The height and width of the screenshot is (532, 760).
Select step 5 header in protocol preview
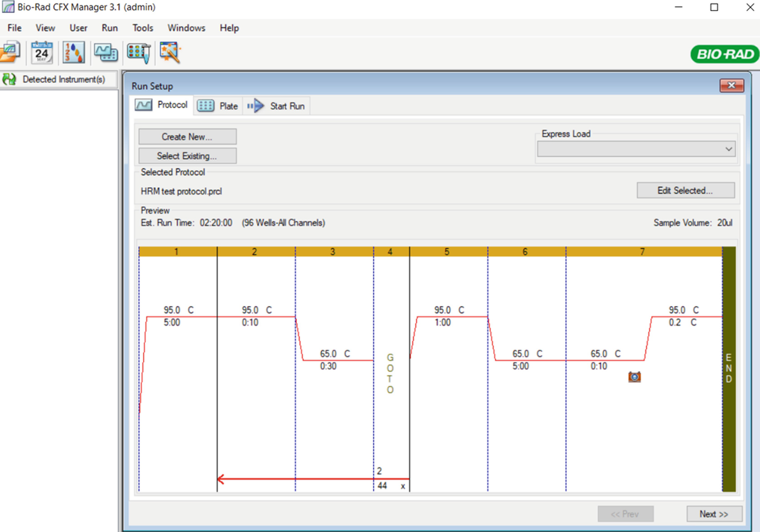click(448, 251)
